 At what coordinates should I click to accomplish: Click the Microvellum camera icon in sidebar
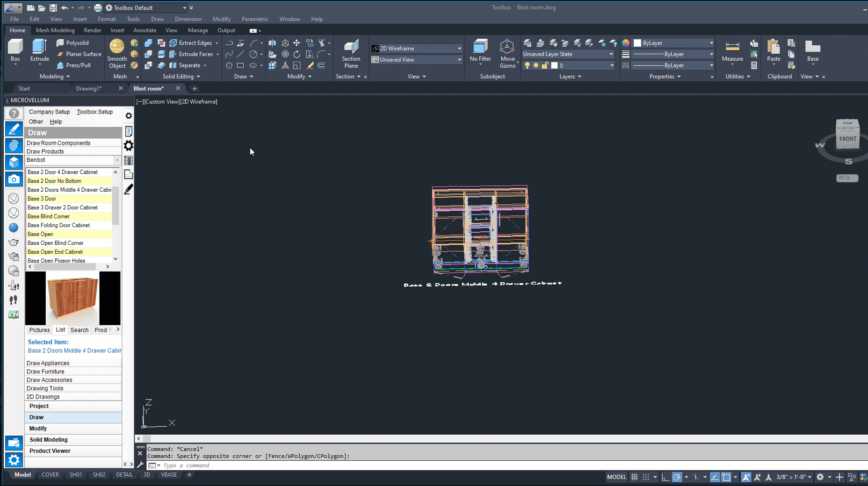point(14,179)
